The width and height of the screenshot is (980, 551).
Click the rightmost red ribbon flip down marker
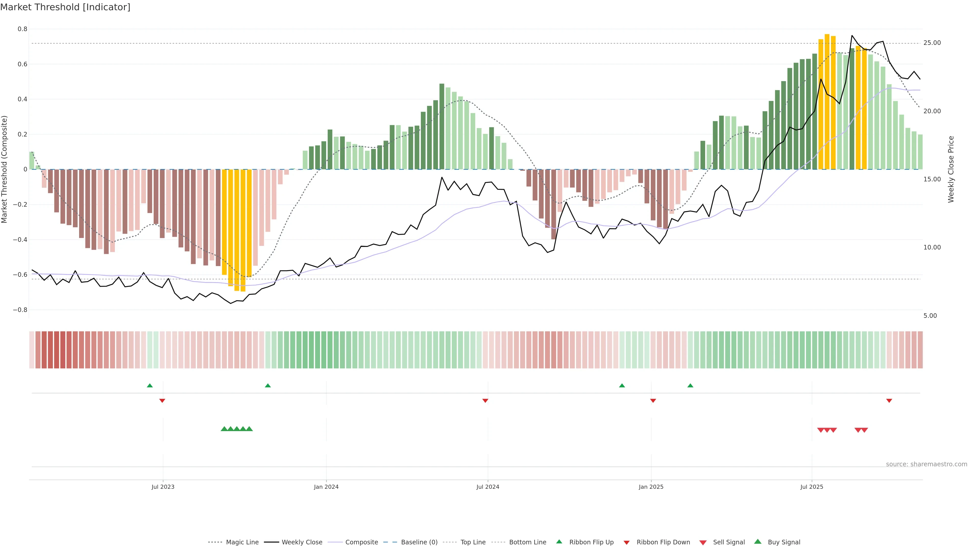889,400
